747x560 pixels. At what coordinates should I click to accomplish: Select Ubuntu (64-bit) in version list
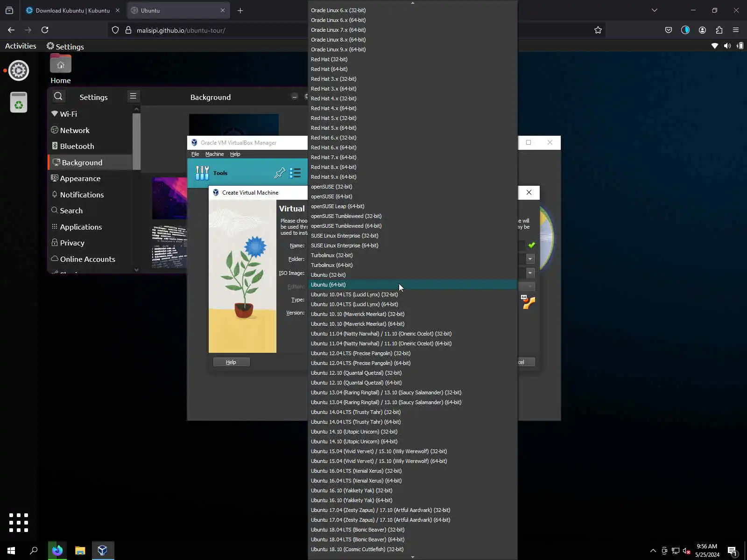pos(413,285)
